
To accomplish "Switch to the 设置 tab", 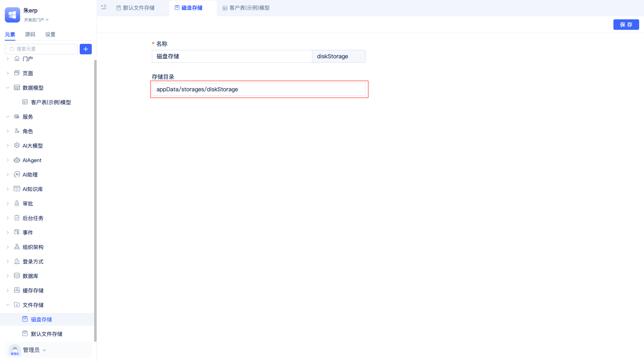I will [50, 35].
